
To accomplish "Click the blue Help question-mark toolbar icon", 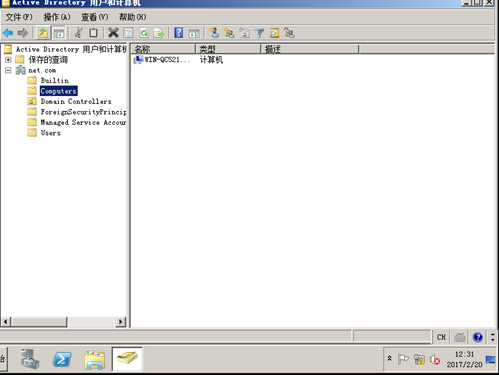I will [179, 33].
